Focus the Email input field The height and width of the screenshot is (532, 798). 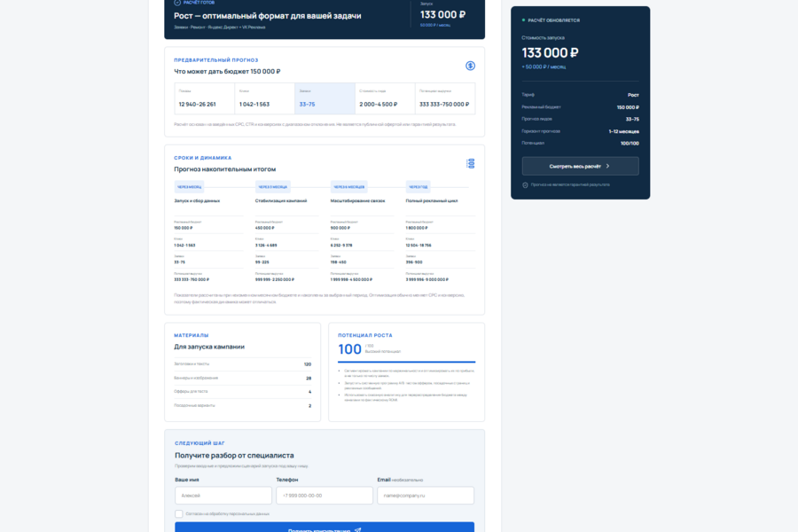click(x=426, y=496)
